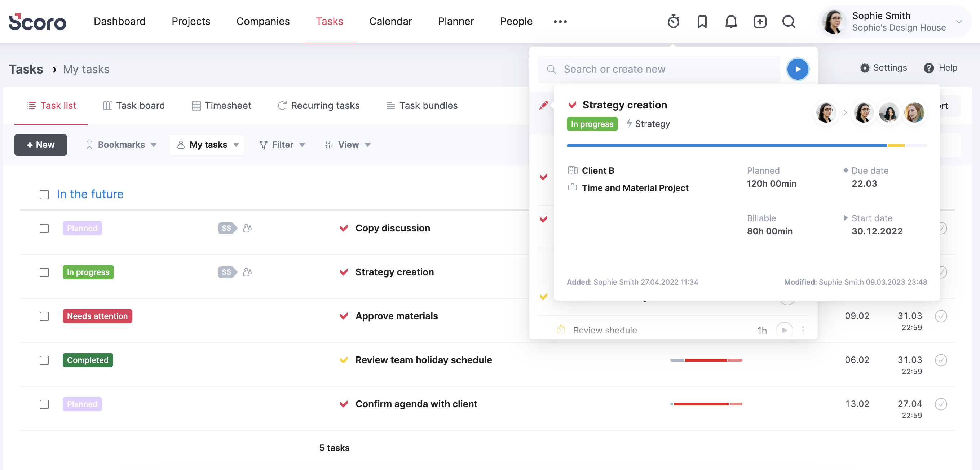Click people icon in Strategy creation row
This screenshot has height=470, width=980.
pyautogui.click(x=247, y=272)
